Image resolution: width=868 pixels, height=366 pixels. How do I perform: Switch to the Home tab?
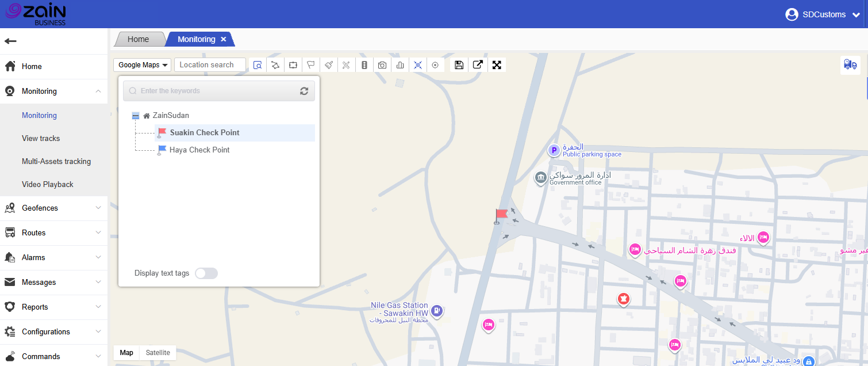click(138, 39)
